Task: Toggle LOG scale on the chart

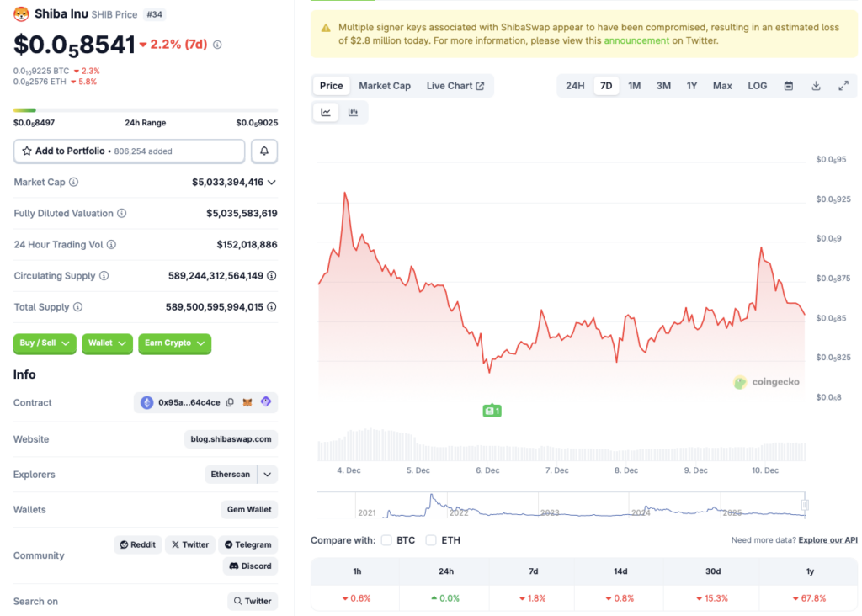Action: [757, 85]
